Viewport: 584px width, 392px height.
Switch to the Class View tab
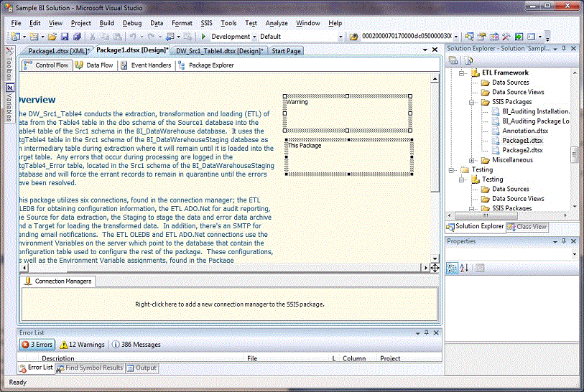tap(527, 227)
